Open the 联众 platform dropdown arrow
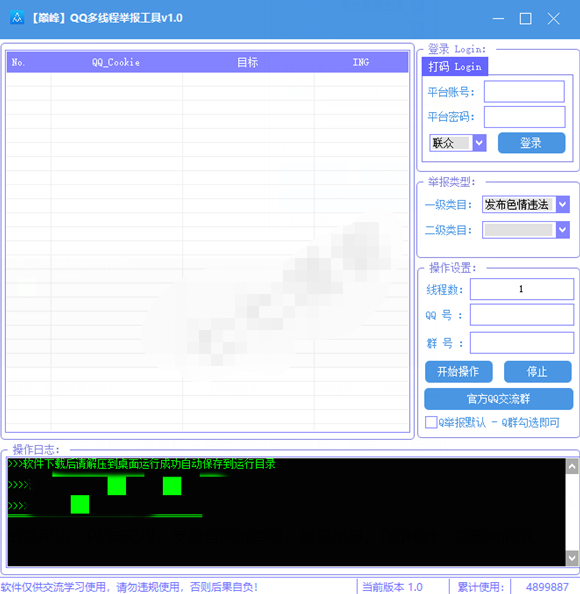This screenshot has width=580, height=594. 480,143
